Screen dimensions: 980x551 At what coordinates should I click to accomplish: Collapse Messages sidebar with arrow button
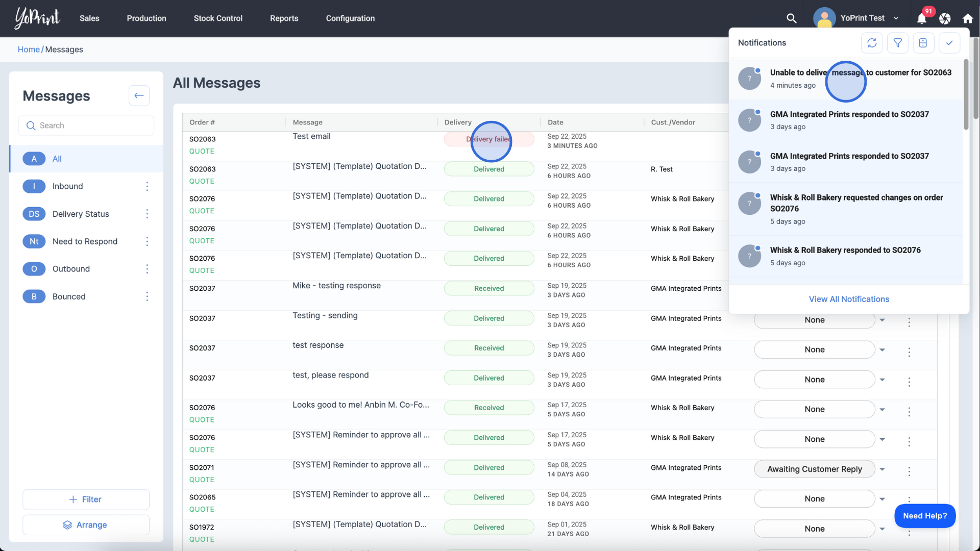(139, 95)
